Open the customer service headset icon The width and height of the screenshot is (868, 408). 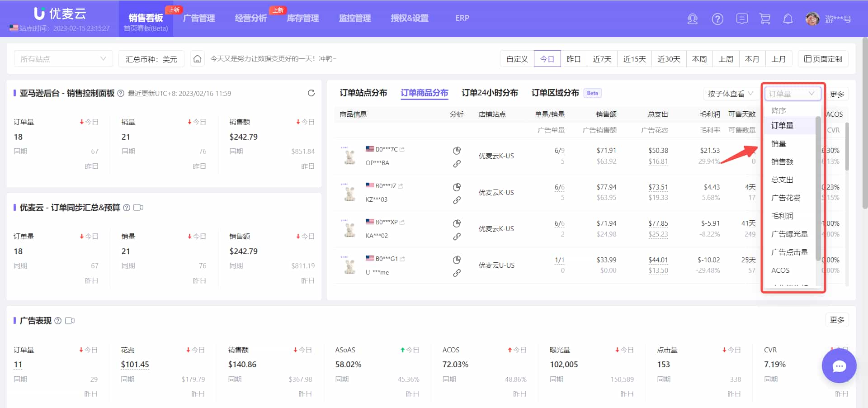click(693, 19)
